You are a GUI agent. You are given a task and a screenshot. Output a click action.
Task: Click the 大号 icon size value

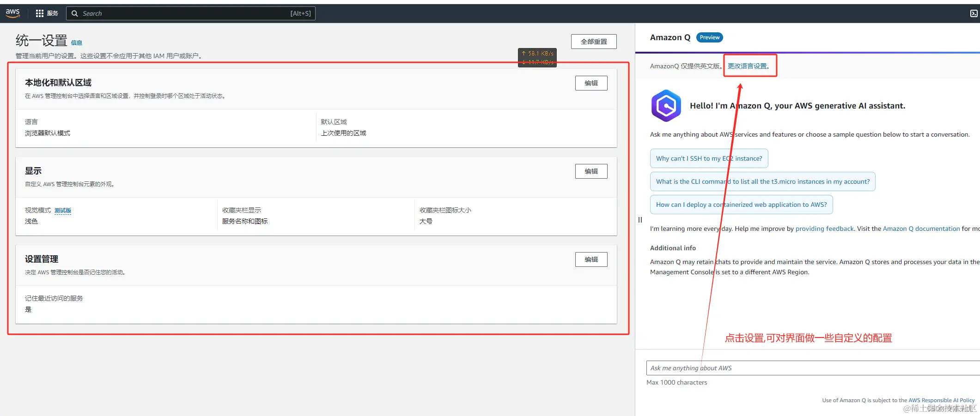point(426,221)
